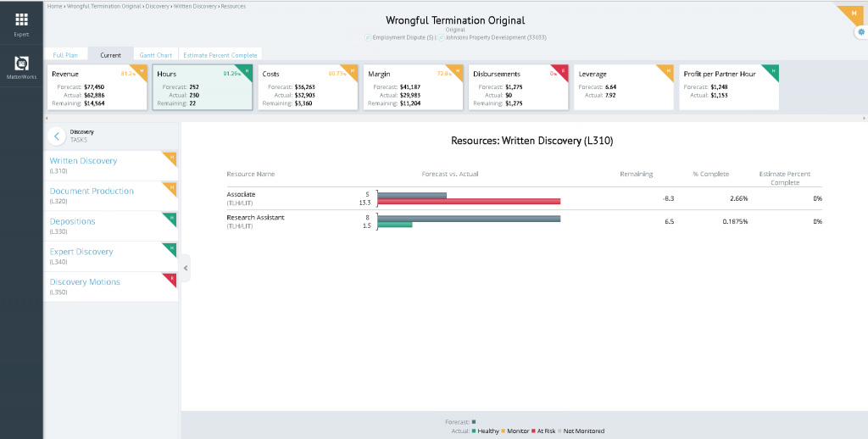
Task: Collapse the task side panel
Action: click(186, 268)
